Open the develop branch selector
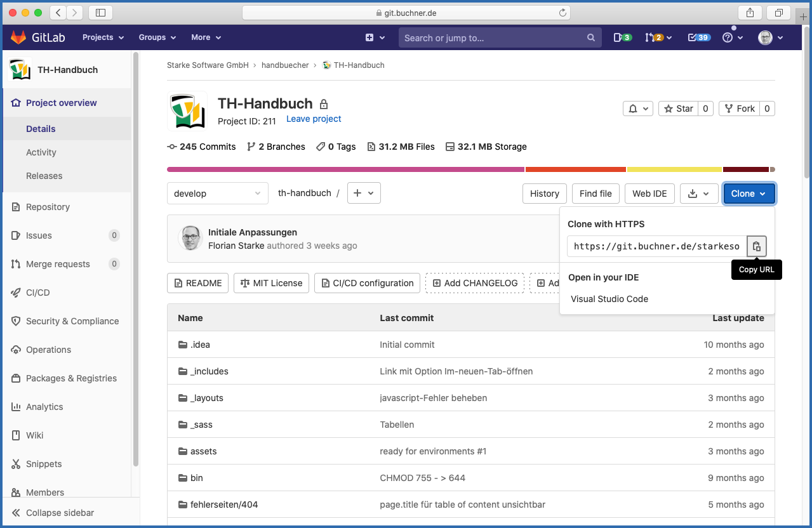 point(217,193)
